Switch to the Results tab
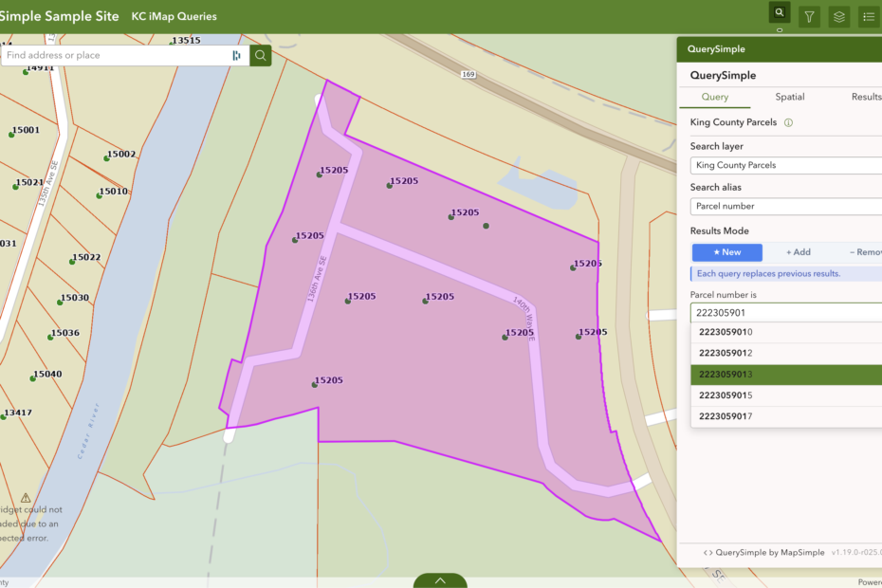Screen dimensions: 882x588 866,97
